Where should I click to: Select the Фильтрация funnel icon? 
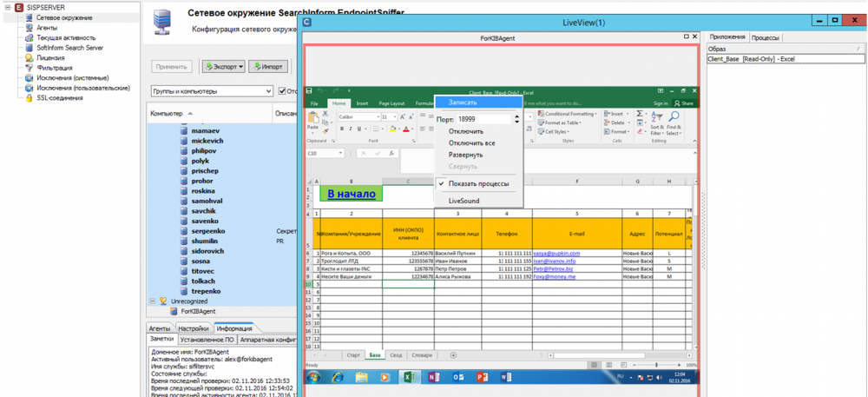[x=30, y=68]
